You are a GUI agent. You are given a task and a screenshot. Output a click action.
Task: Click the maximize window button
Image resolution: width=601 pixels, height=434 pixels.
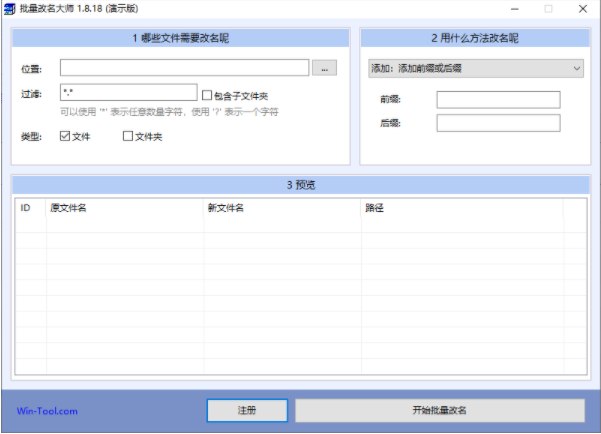coord(549,8)
